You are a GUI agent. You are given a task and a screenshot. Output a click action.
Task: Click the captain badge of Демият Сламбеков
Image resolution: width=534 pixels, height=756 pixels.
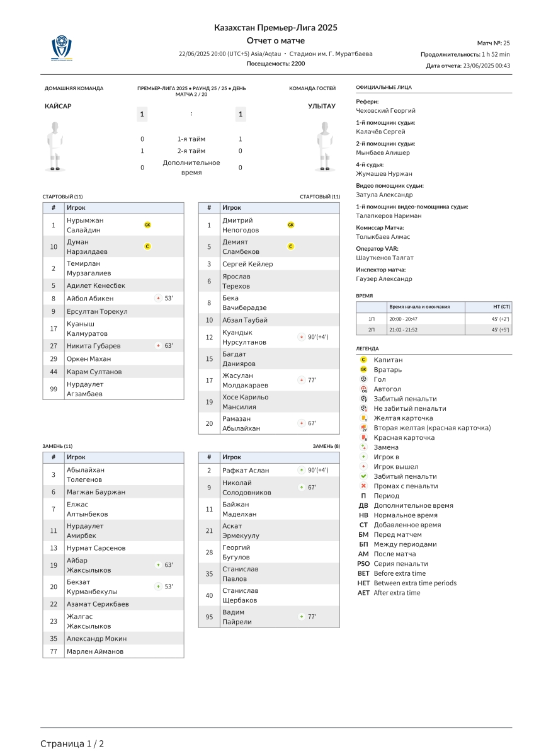coord(290,246)
